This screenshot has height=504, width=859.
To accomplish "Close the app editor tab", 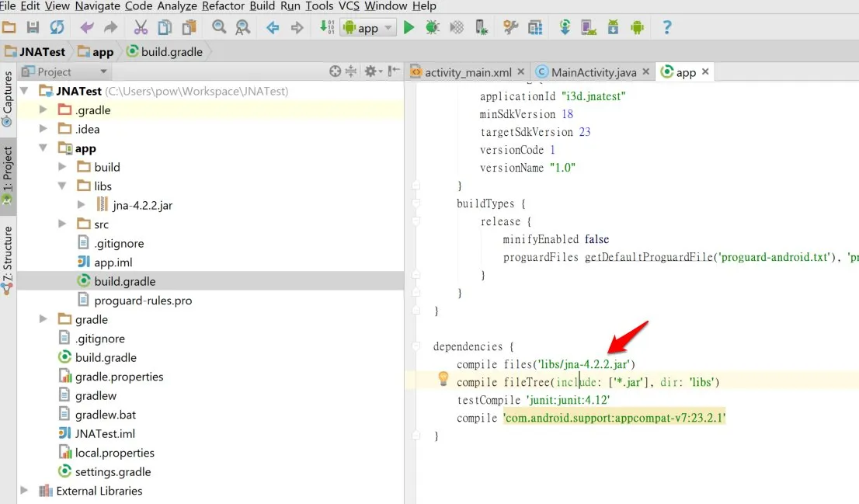I will pos(705,71).
